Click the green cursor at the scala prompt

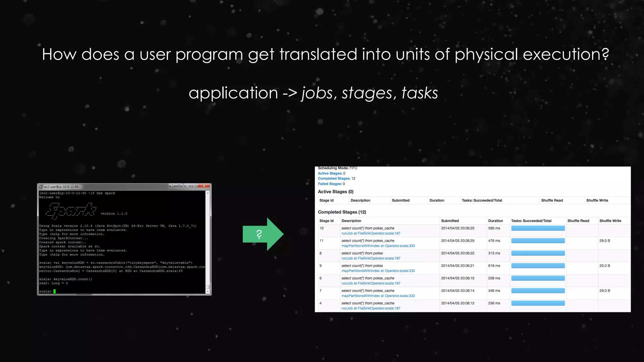[54, 291]
